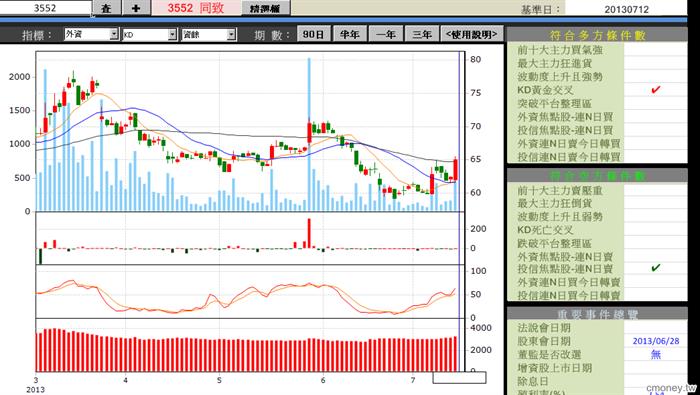Click the green checkmark beside 投信焦點股-連N日賣
The image size is (700, 395).
coord(655,268)
